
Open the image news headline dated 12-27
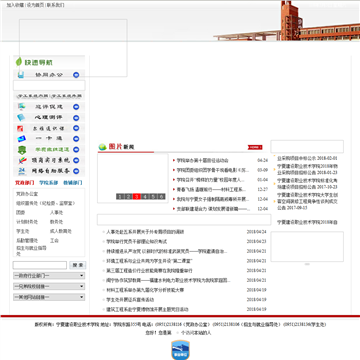211,189
